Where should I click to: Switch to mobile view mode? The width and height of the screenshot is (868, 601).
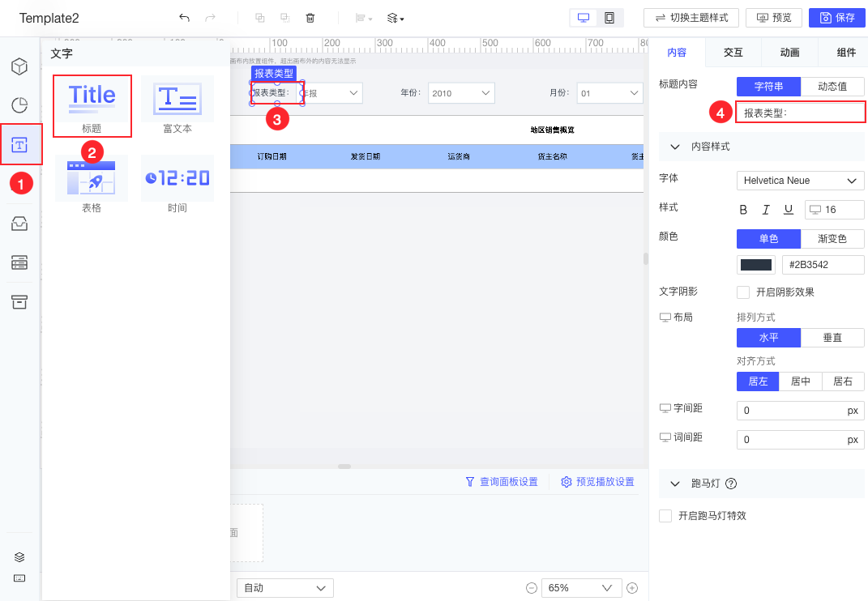pyautogui.click(x=609, y=18)
